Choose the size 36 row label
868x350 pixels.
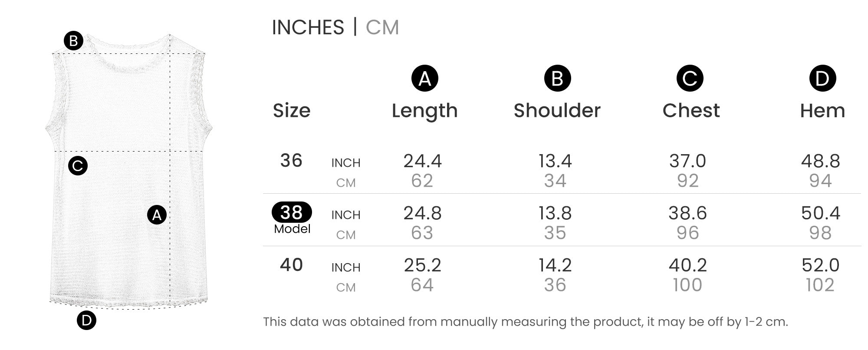[x=291, y=161]
